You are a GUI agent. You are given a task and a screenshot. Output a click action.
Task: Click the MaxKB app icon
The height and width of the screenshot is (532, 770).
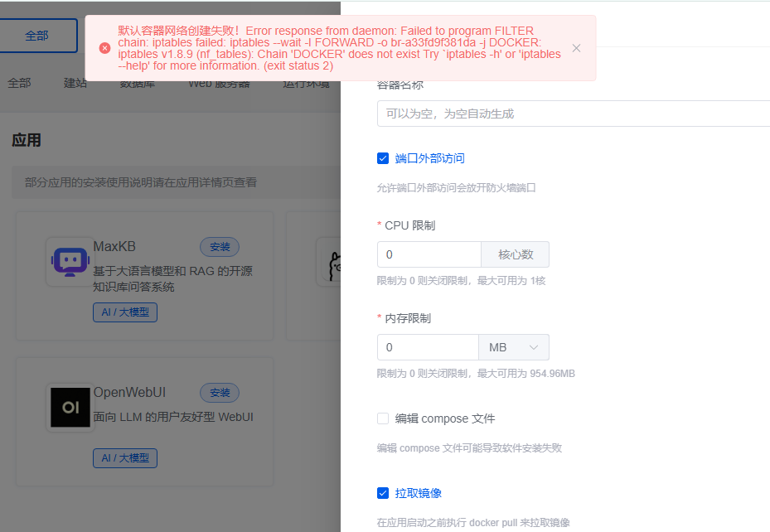pos(70,262)
